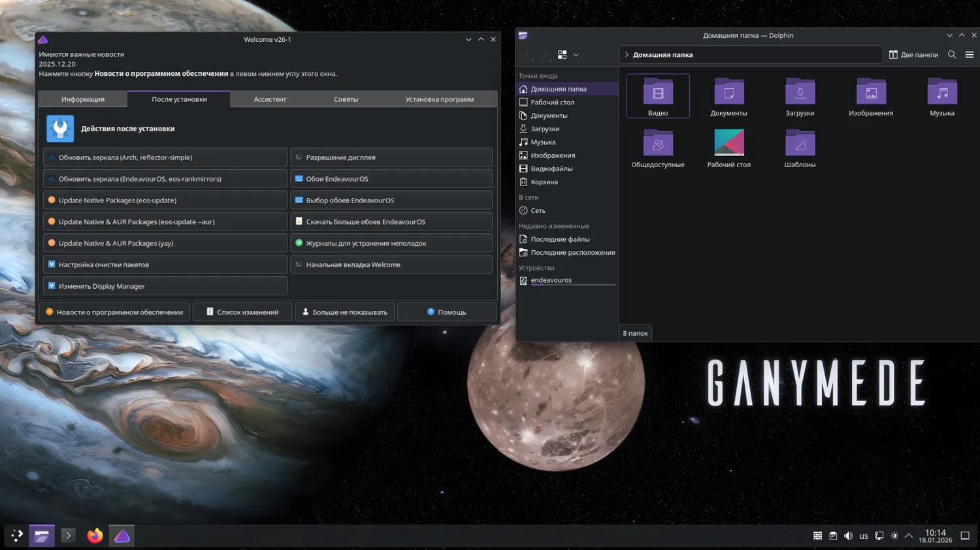Open the volume control in the system tray
980x550 pixels.
point(848,536)
